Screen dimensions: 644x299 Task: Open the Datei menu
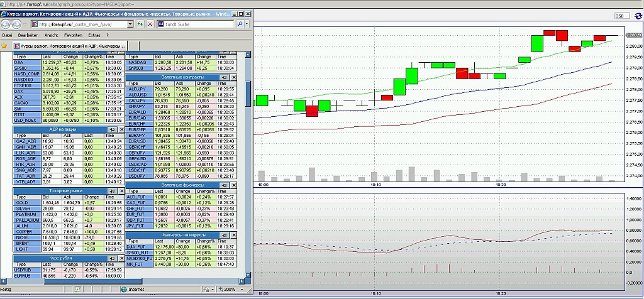(7, 35)
